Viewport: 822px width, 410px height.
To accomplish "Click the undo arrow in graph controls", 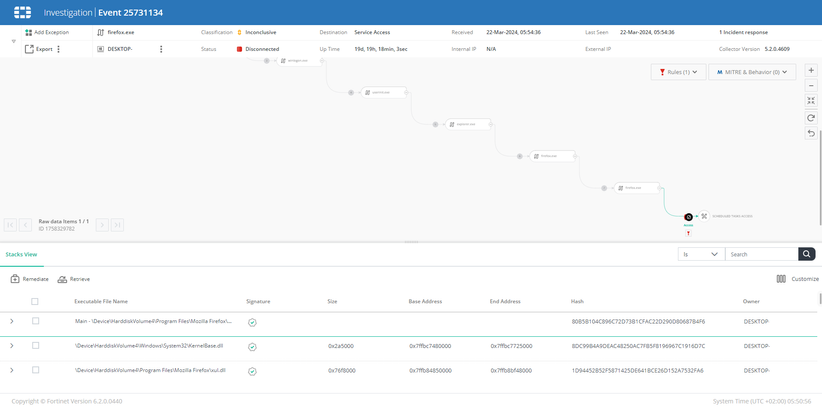I will coord(811,133).
